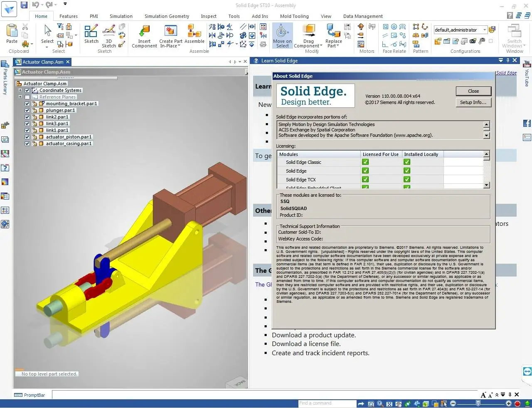This screenshot has height=408, width=532.
Task: Toggle the Move on Select tool
Action: tap(283, 36)
